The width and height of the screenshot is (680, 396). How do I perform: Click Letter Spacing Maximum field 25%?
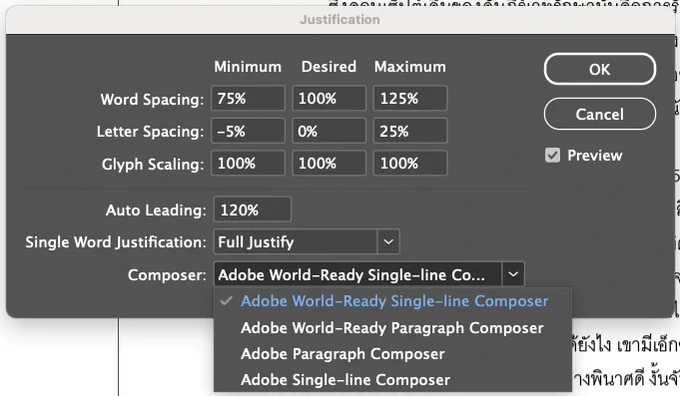pos(410,131)
